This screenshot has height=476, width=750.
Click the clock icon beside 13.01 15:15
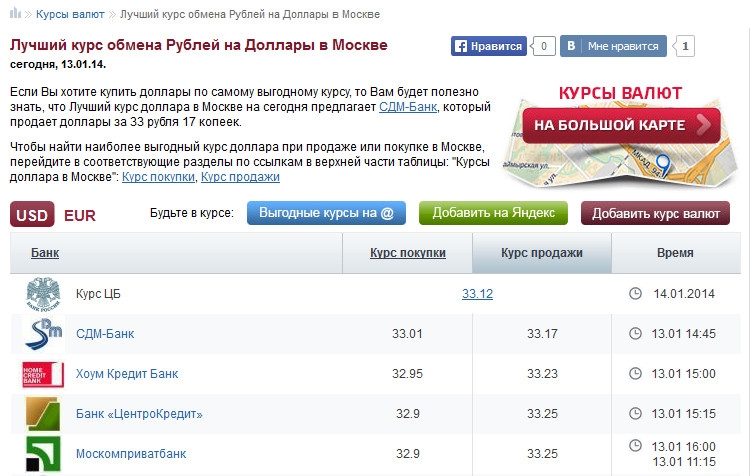635,413
